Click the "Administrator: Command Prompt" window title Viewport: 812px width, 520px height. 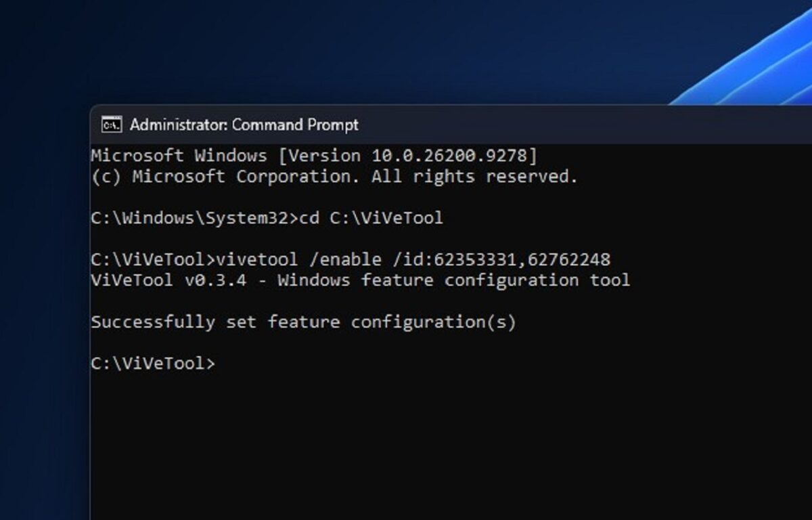click(244, 125)
